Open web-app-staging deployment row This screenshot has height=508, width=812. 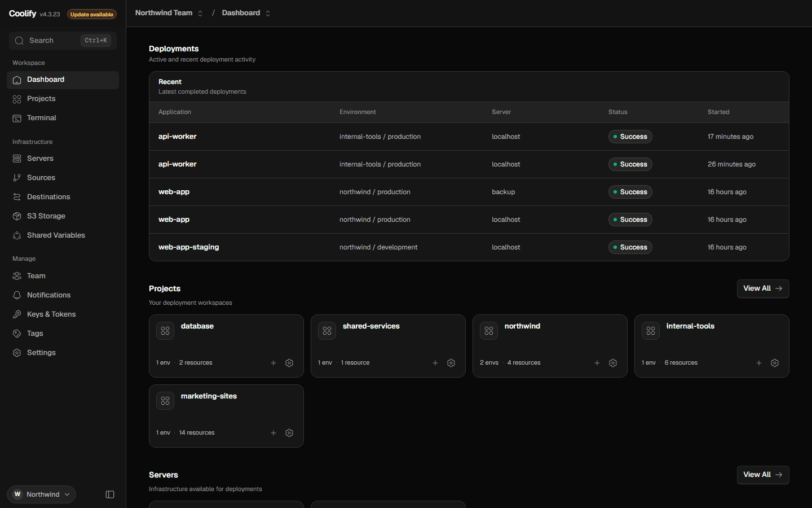click(x=469, y=247)
